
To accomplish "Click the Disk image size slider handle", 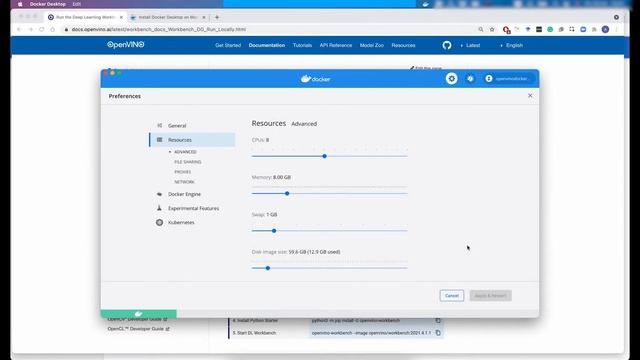I will click(268, 268).
